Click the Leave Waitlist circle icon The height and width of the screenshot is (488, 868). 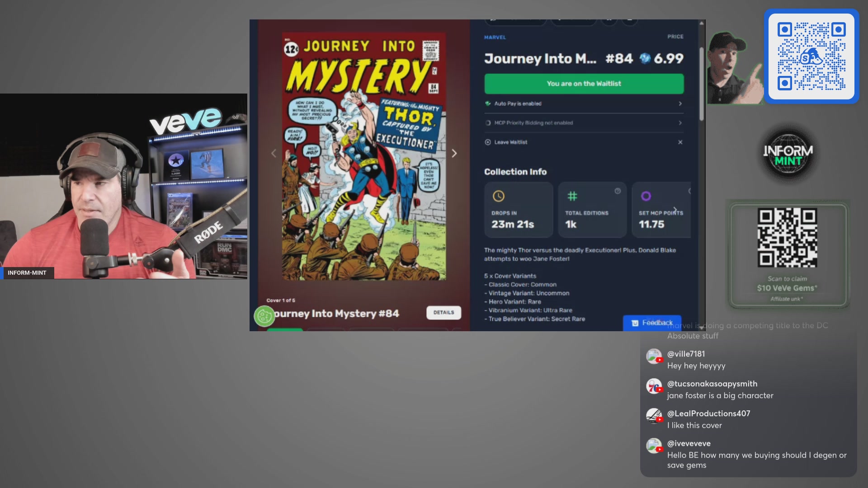coord(488,142)
